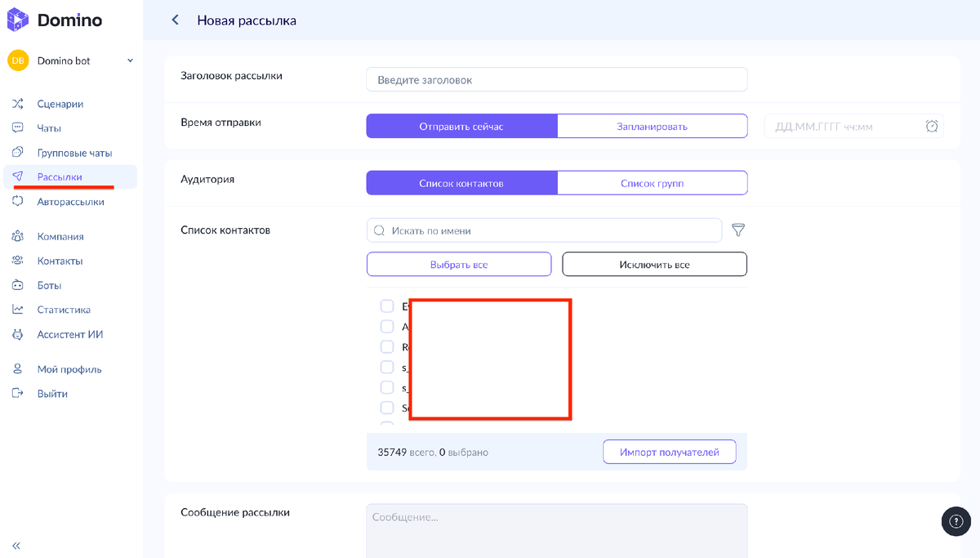
Task: Open the Сценарии section icon
Action: 18,104
